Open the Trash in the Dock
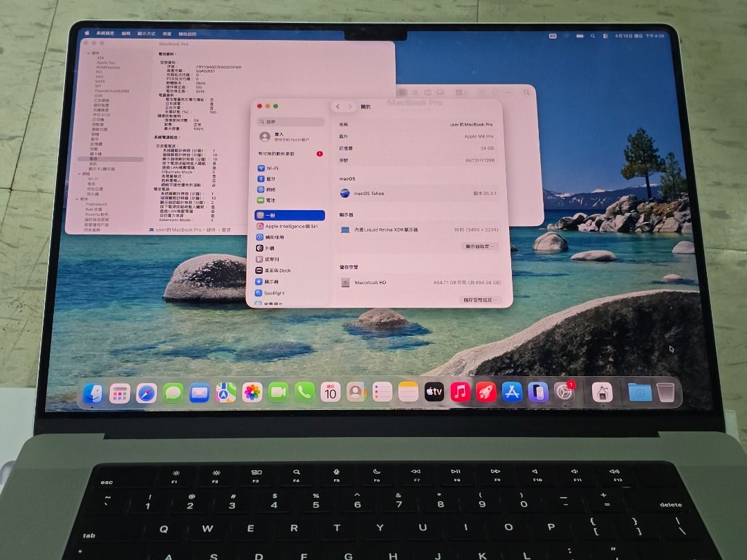This screenshot has height=560, width=747. pyautogui.click(x=666, y=393)
